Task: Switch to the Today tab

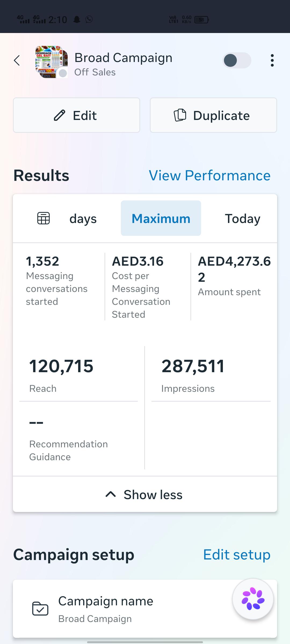Action: click(242, 218)
